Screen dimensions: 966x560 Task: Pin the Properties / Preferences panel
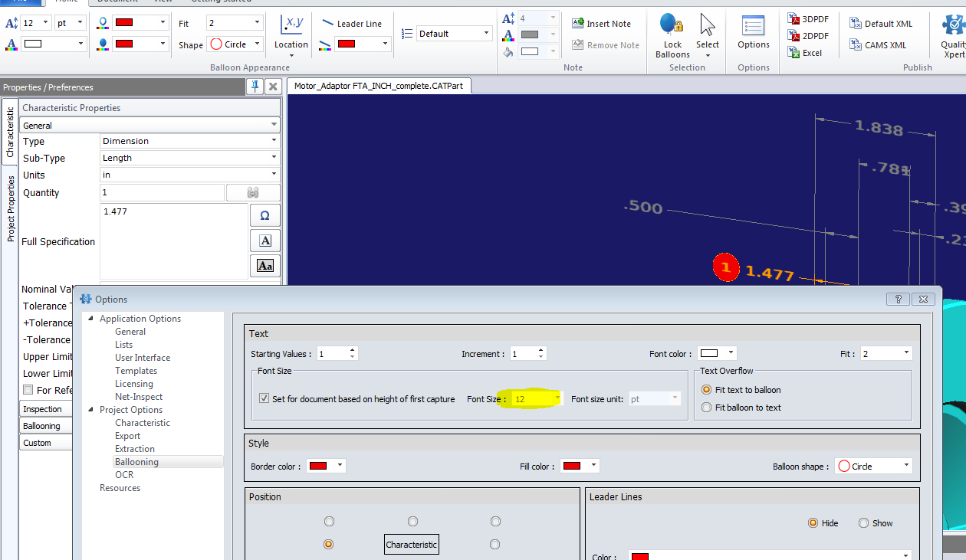pyautogui.click(x=255, y=87)
